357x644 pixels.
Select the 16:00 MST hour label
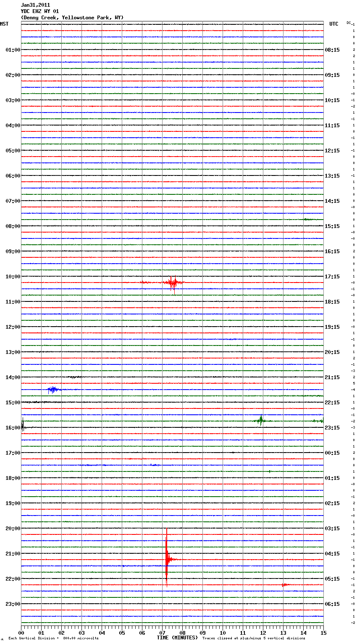pos(13,428)
